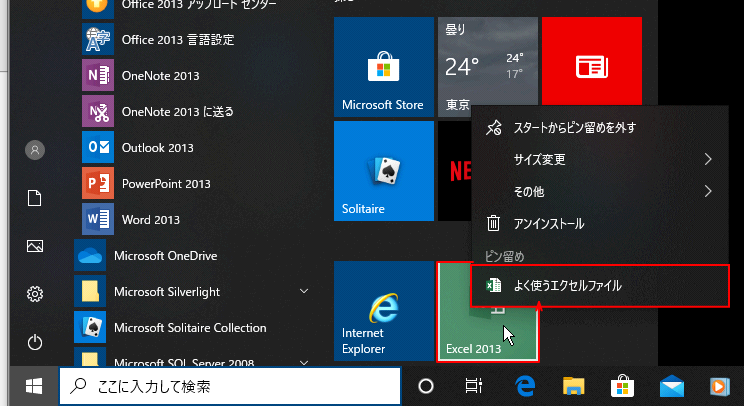Open Mail app from taskbar
This screenshot has height=406, width=744.
671,386
